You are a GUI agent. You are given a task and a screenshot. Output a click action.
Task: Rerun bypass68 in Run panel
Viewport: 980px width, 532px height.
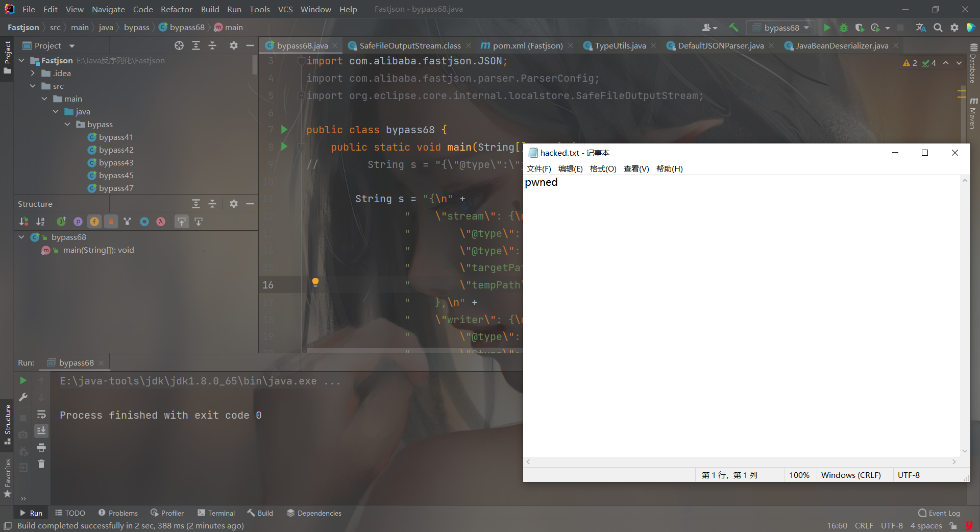pyautogui.click(x=23, y=380)
